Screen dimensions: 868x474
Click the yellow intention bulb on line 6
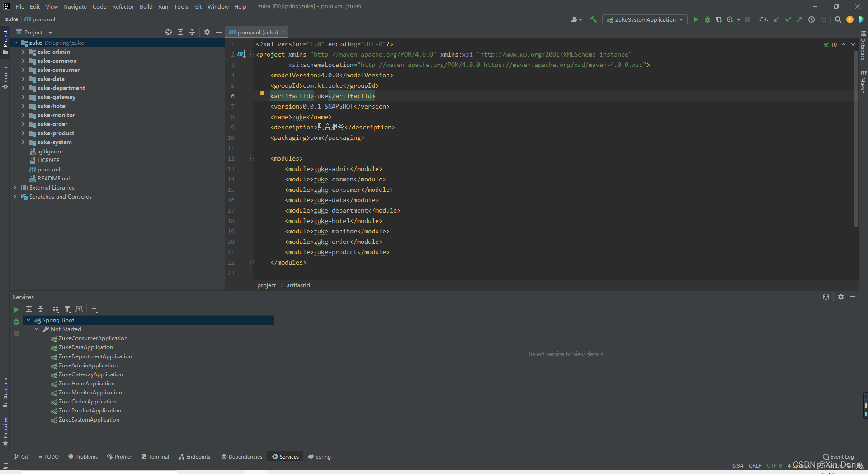tap(262, 95)
